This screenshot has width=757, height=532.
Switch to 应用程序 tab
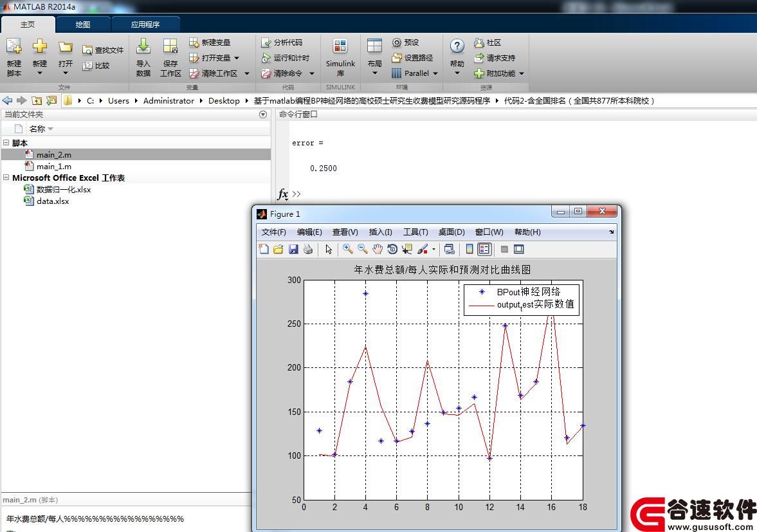pos(145,24)
